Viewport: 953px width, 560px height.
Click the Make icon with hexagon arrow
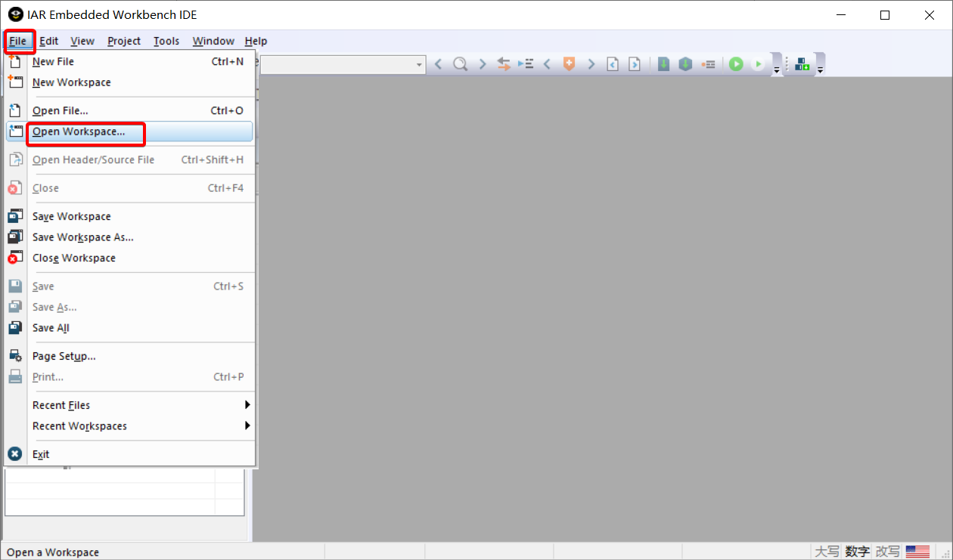[685, 64]
